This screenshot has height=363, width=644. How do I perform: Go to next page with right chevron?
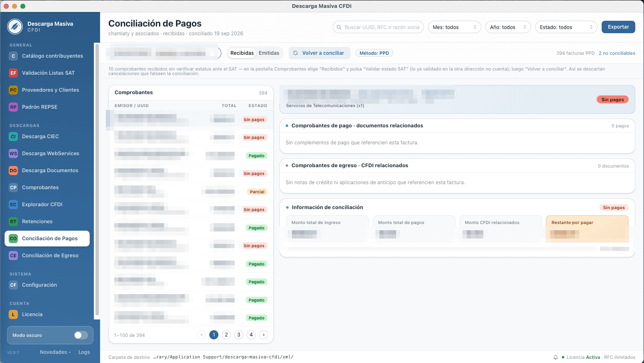264,335
